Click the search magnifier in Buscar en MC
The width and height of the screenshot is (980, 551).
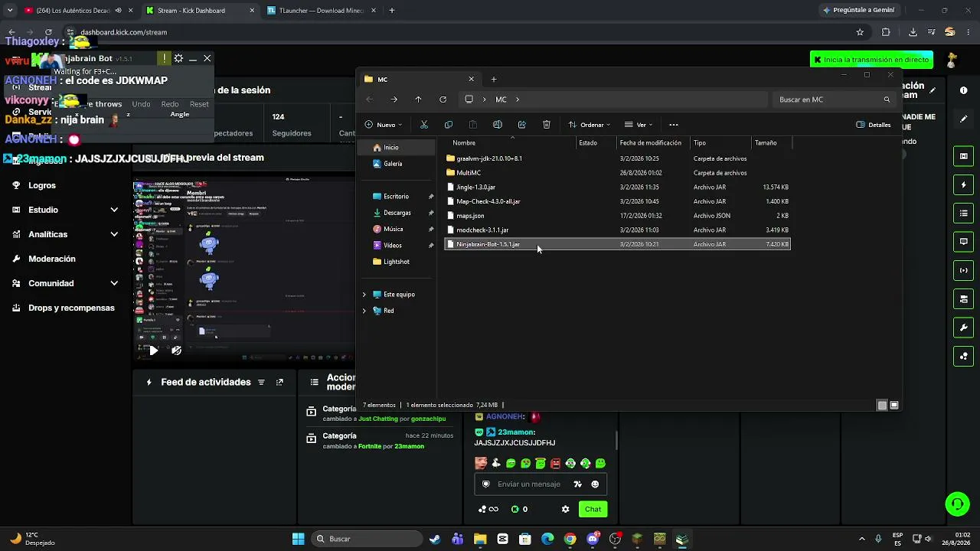[887, 99]
